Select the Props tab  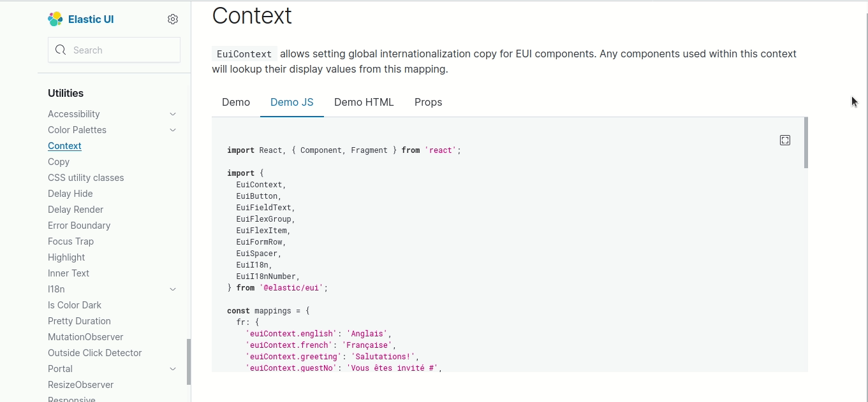click(428, 102)
